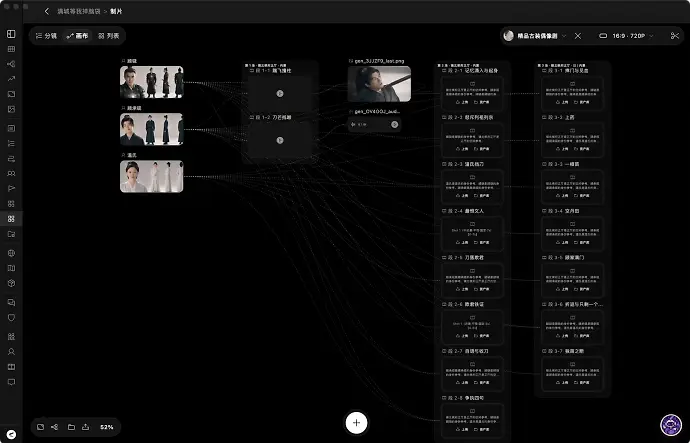Click the back arrow in the breadcrumb
690x443 pixels.
pyautogui.click(x=47, y=11)
